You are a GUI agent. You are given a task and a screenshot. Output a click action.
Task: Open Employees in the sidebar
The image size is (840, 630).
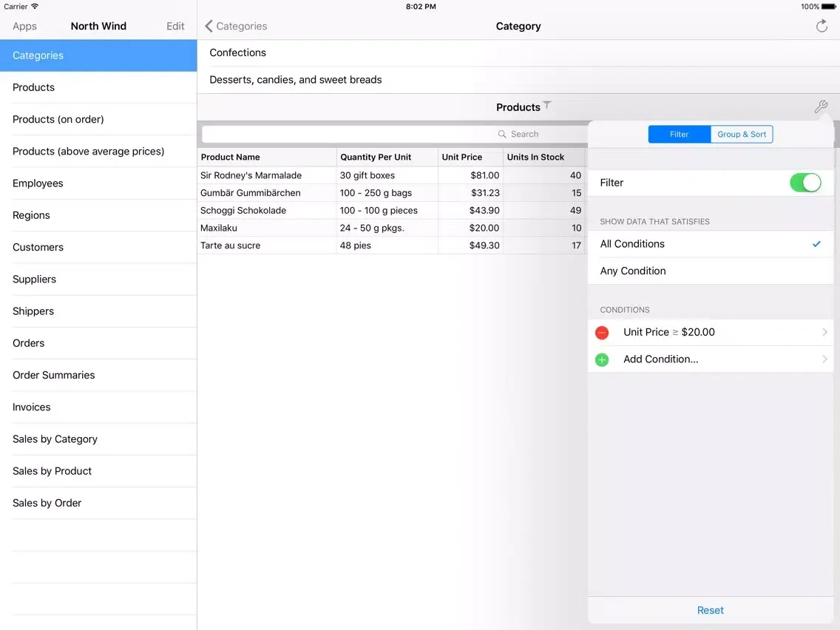pos(98,183)
